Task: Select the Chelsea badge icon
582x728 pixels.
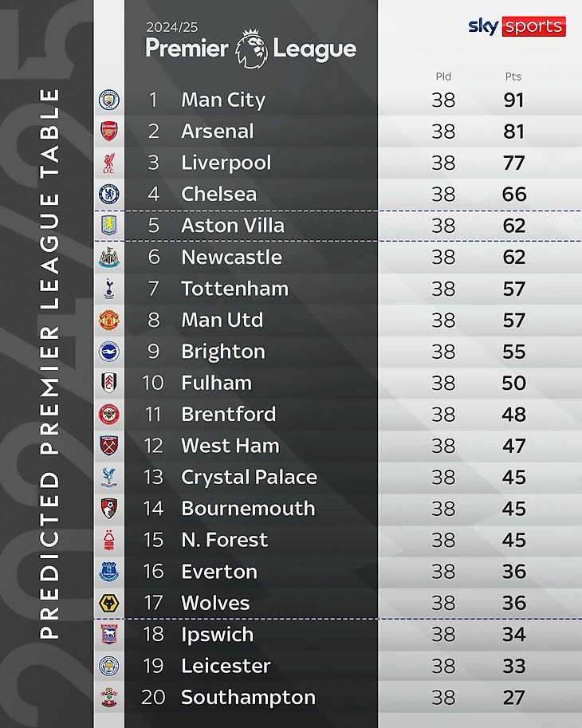Action: pyautogui.click(x=109, y=194)
